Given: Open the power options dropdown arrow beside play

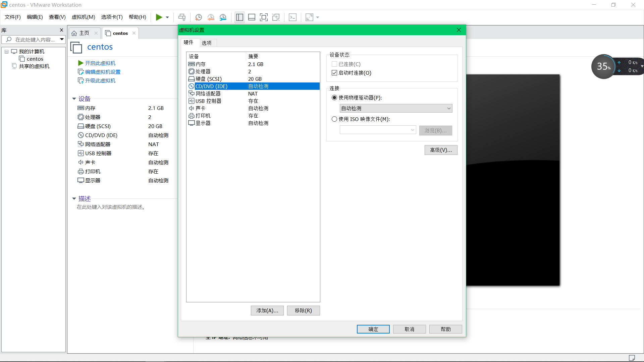Looking at the screenshot, I should tap(167, 17).
